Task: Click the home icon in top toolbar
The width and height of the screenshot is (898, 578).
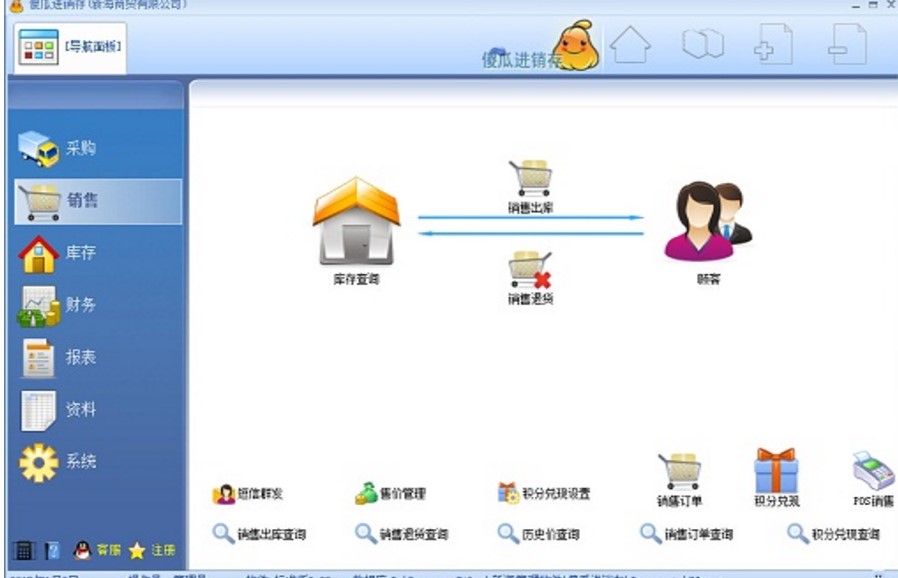Action: [630, 45]
